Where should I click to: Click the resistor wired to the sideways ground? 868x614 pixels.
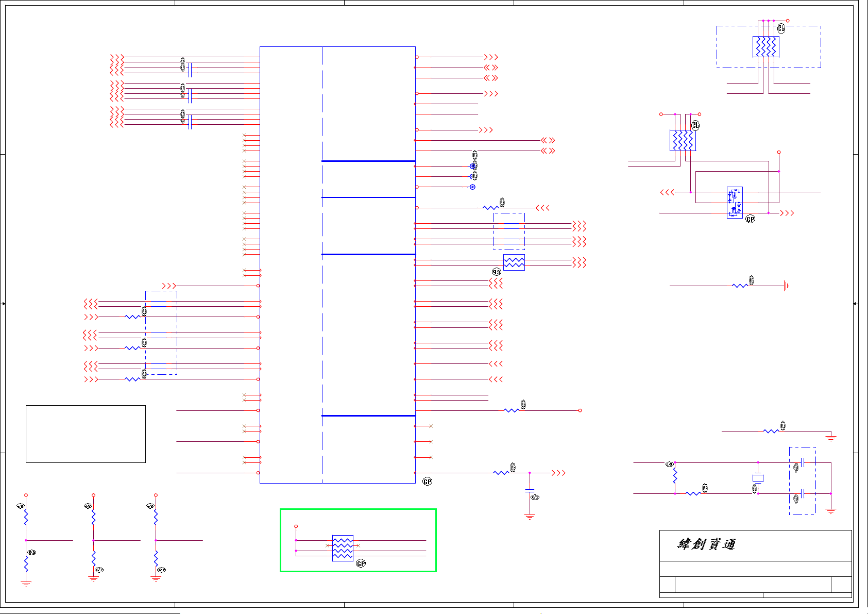click(x=740, y=286)
